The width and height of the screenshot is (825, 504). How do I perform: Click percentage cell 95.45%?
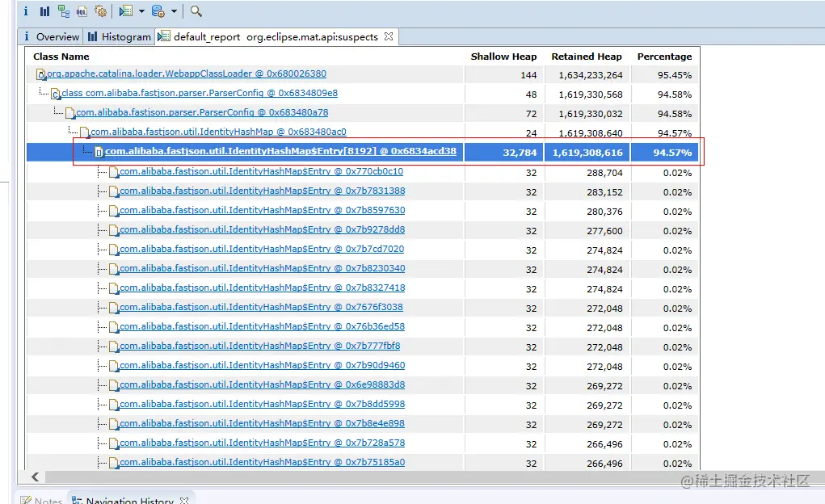click(675, 75)
